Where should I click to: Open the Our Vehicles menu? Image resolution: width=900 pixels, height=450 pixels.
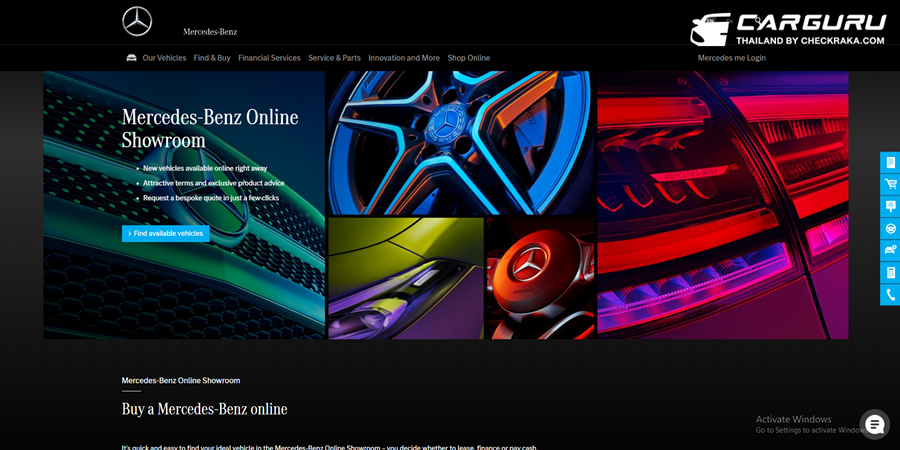click(164, 58)
